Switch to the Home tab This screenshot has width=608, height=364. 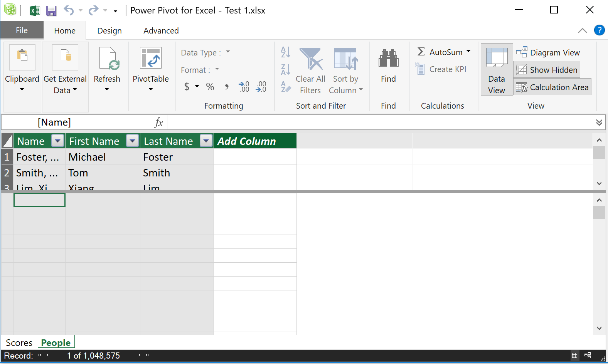point(65,30)
